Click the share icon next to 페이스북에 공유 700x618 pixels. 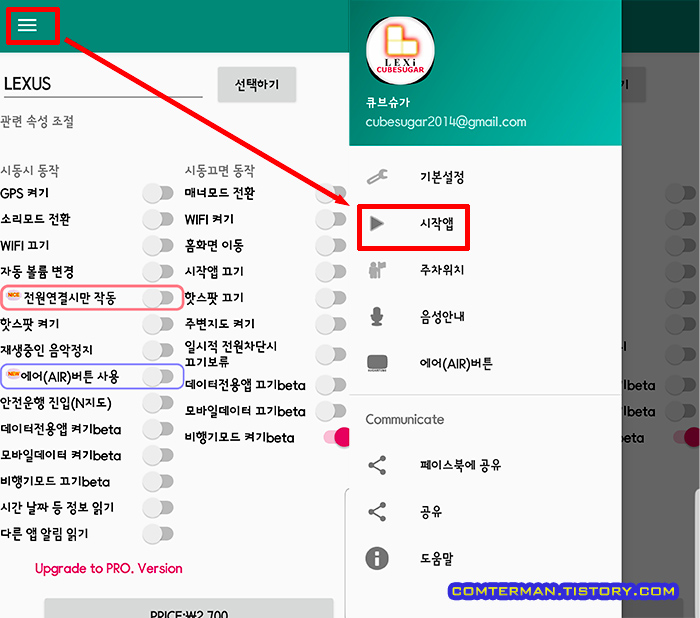click(x=377, y=465)
